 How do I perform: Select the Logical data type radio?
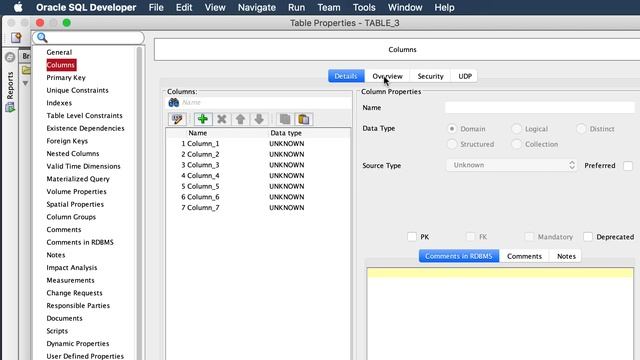click(x=516, y=129)
